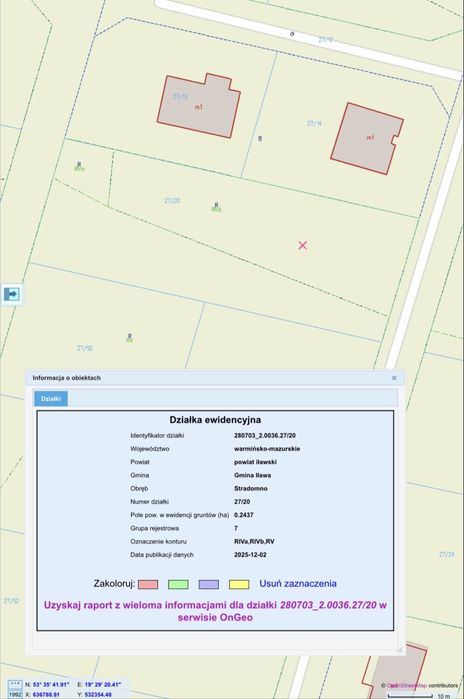
Task: Pick the purple Zakoloruj color swatch
Action: tap(209, 584)
